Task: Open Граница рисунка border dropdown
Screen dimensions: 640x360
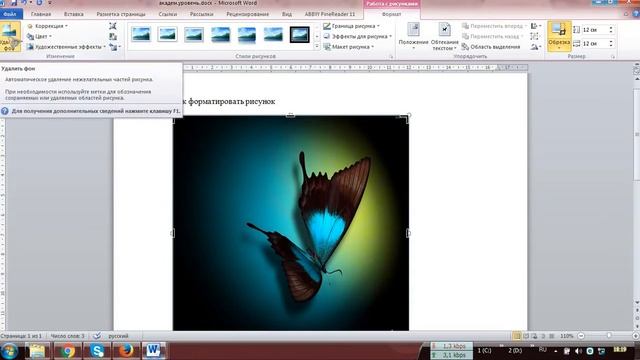Action: pos(351,26)
